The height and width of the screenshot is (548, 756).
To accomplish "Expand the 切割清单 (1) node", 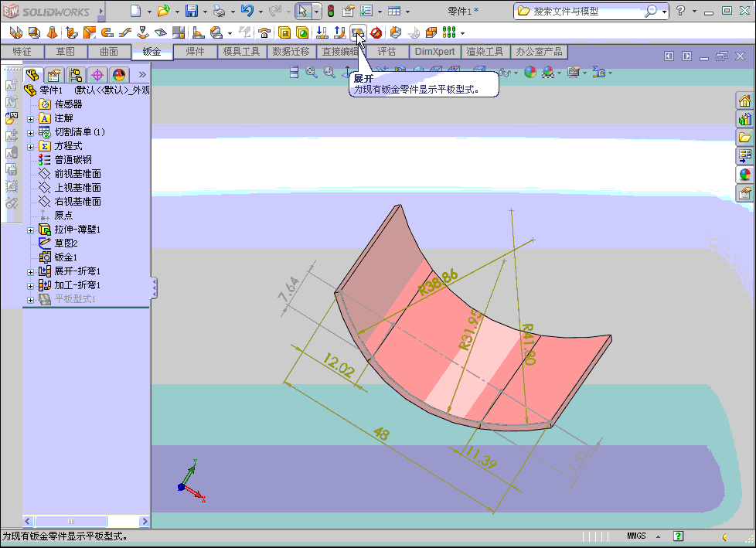I will pos(30,133).
